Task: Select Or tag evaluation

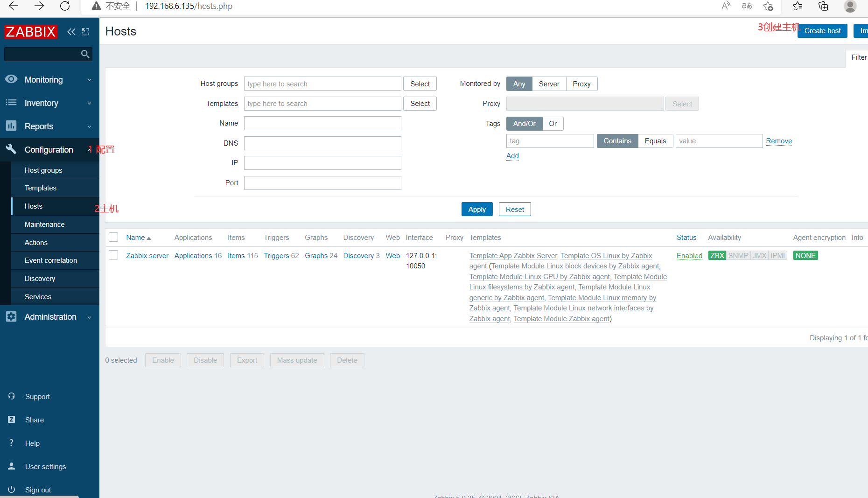Action: 553,124
